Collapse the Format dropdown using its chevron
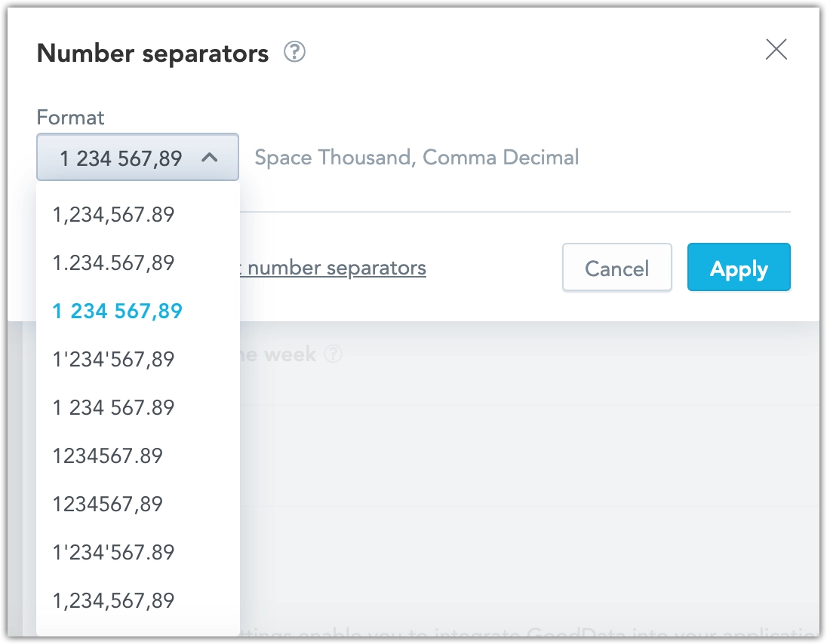Viewport: 827px width, 644px height. [x=211, y=158]
